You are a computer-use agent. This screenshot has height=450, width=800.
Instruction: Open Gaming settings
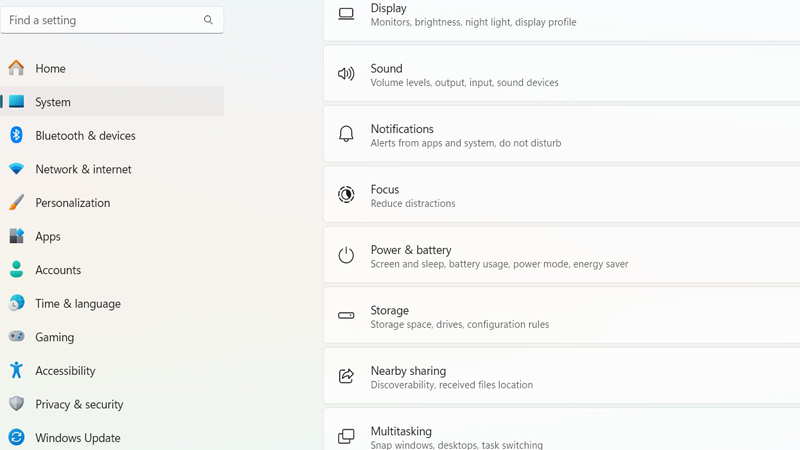[112, 337]
